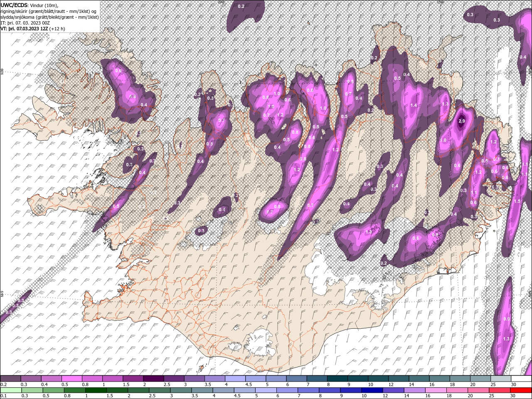Pick the pale periwinkle snow-scale swatch labeled 4
Screen dimensions: 532x399
[235, 378]
